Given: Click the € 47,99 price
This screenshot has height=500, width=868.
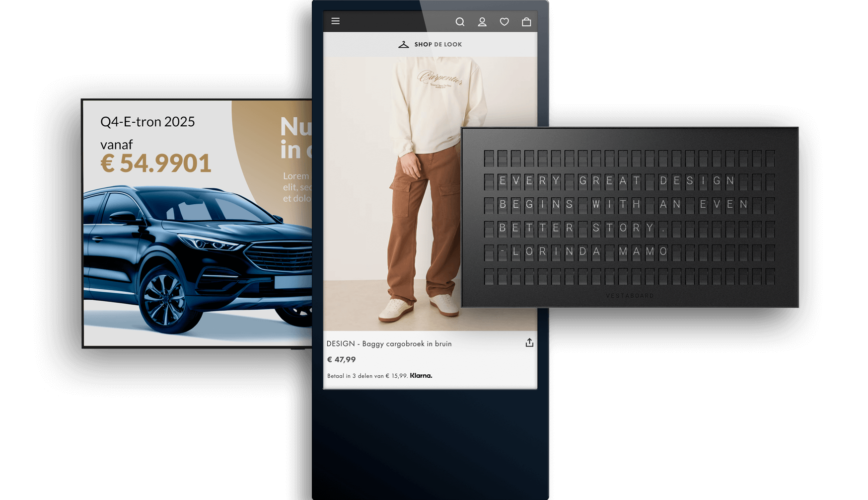Looking at the screenshot, I should coord(341,359).
